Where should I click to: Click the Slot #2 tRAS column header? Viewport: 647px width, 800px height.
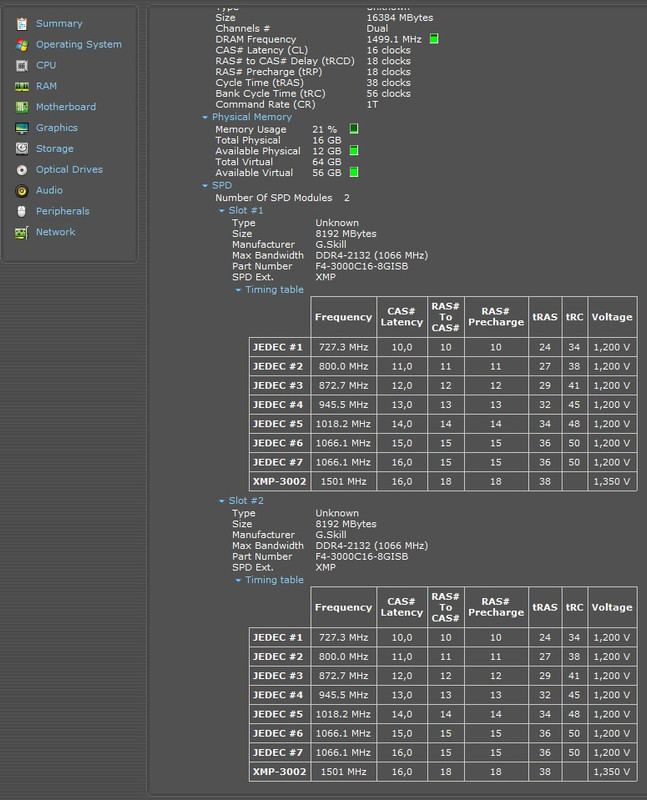(x=545, y=607)
